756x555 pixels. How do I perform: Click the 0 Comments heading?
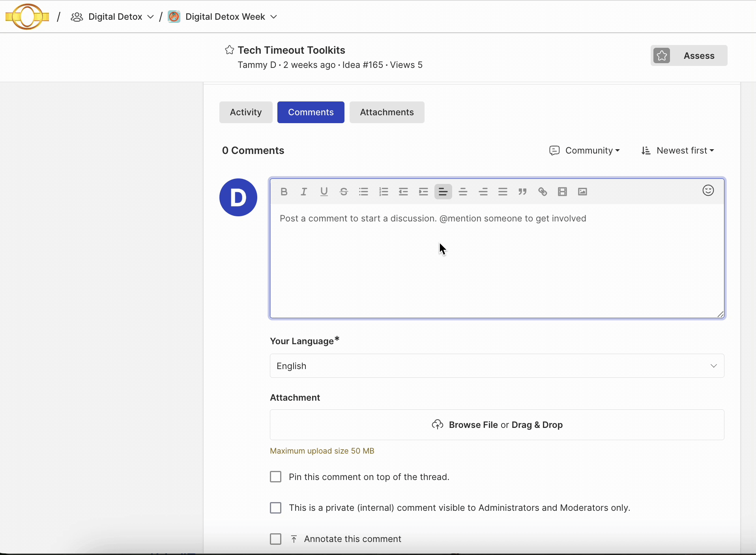coord(253,150)
